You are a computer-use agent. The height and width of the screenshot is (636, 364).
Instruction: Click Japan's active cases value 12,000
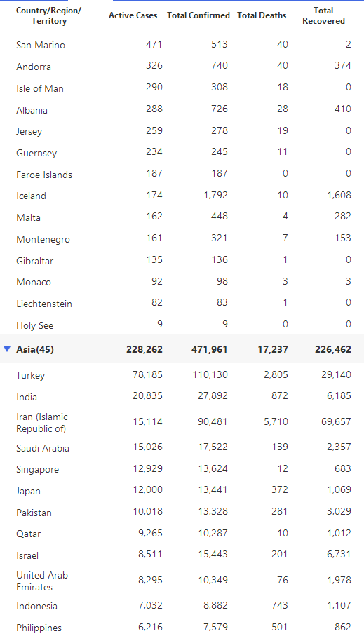tap(148, 490)
